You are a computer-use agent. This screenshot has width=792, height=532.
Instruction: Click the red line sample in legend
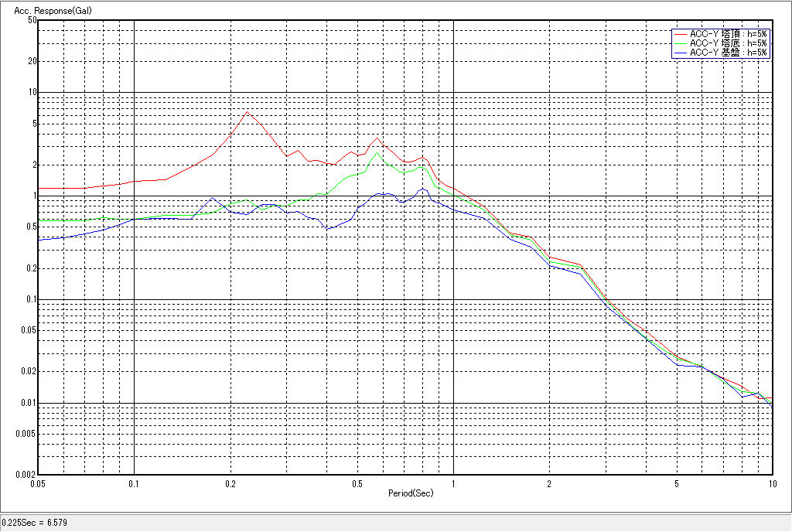[680, 34]
